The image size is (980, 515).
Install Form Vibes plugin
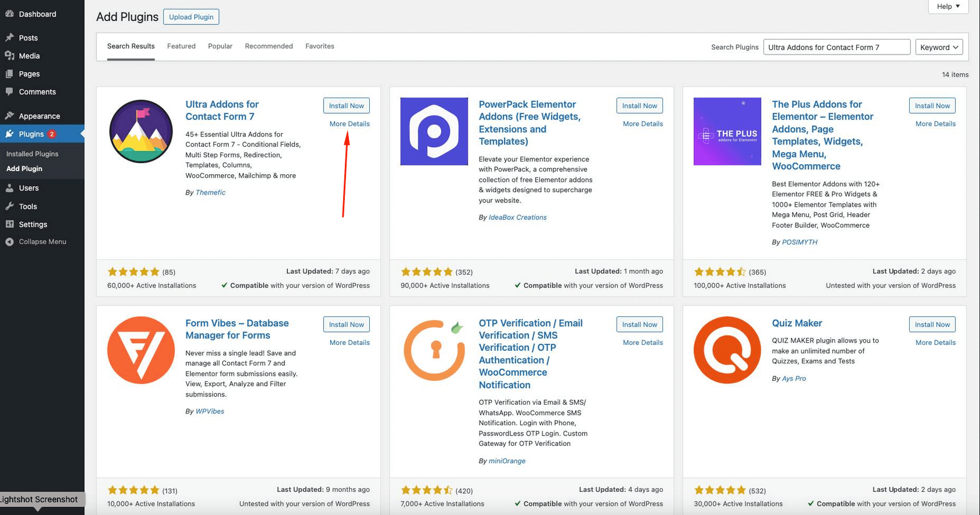[347, 325]
